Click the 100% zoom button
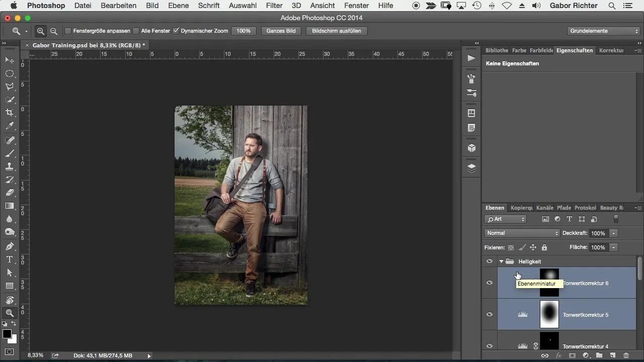Viewport: 644px width, 362px height. point(244,31)
